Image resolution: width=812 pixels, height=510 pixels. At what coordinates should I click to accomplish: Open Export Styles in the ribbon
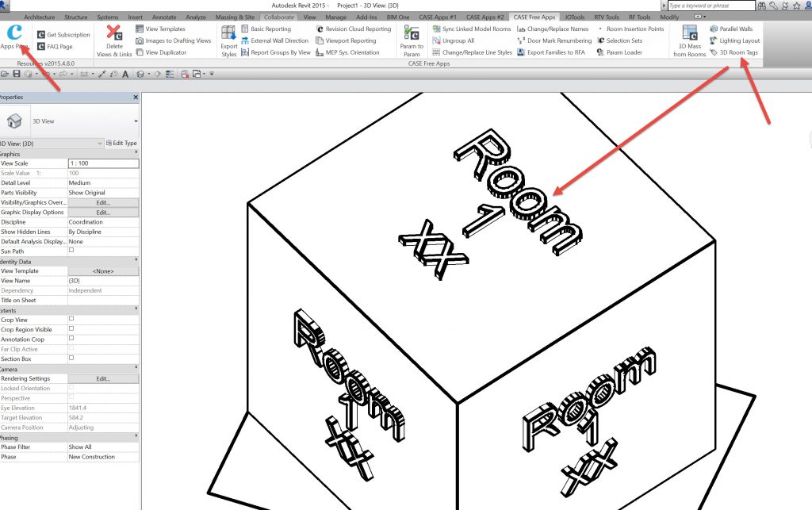[228, 40]
